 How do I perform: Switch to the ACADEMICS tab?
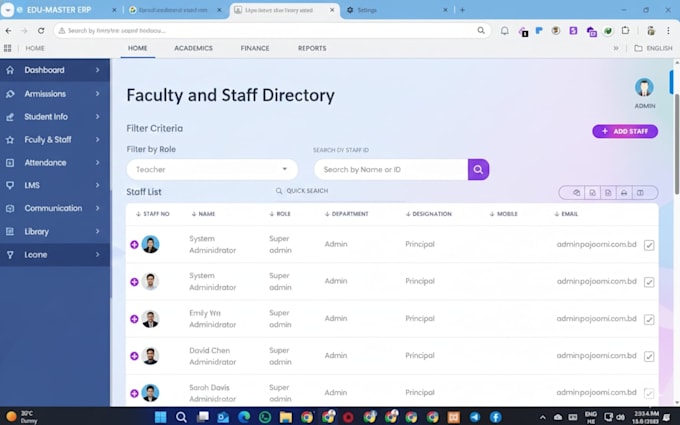[193, 48]
